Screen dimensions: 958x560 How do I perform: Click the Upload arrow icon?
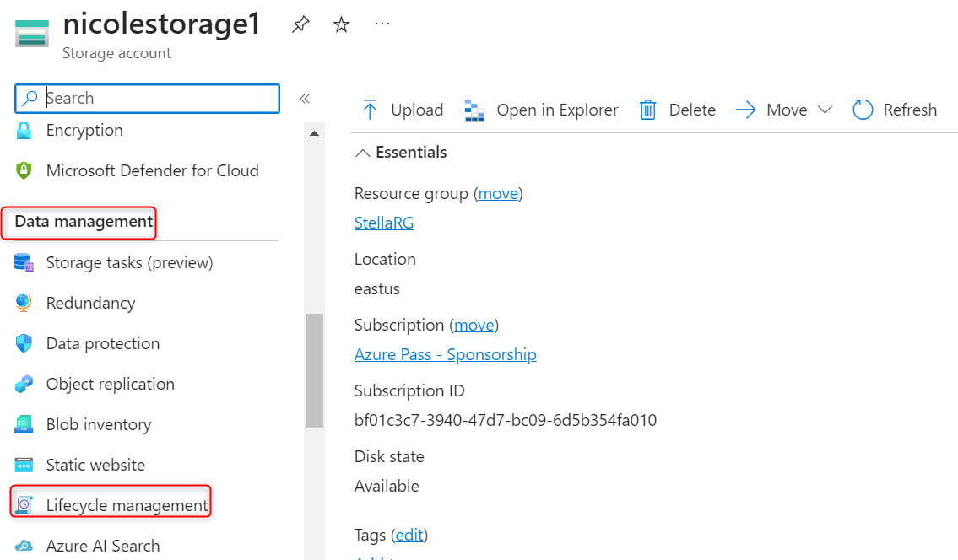(x=369, y=110)
